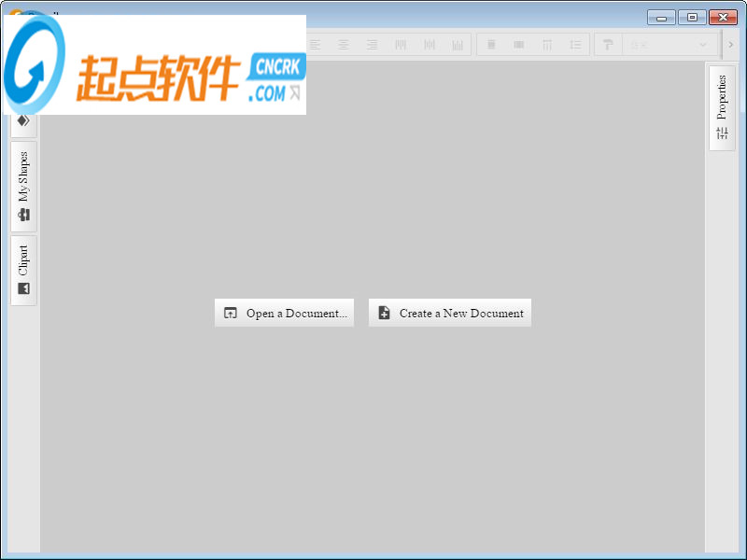The width and height of the screenshot is (747, 560).
Task: Open the Clipart side tab
Action: (x=24, y=270)
